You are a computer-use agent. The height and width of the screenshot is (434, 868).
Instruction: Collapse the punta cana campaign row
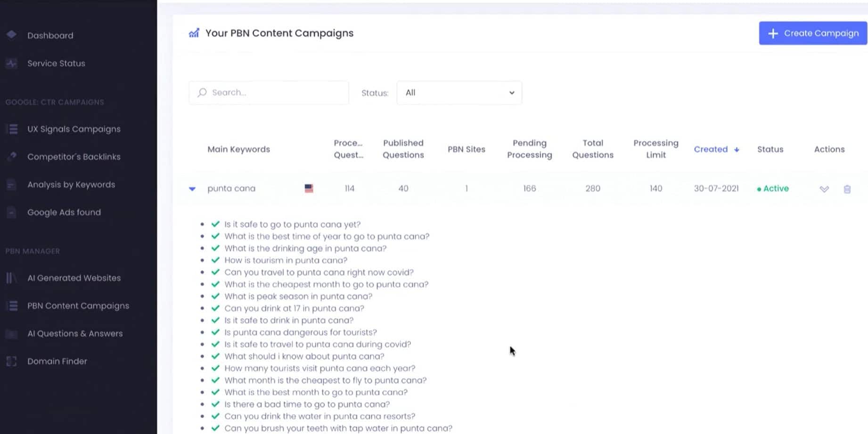[192, 188]
